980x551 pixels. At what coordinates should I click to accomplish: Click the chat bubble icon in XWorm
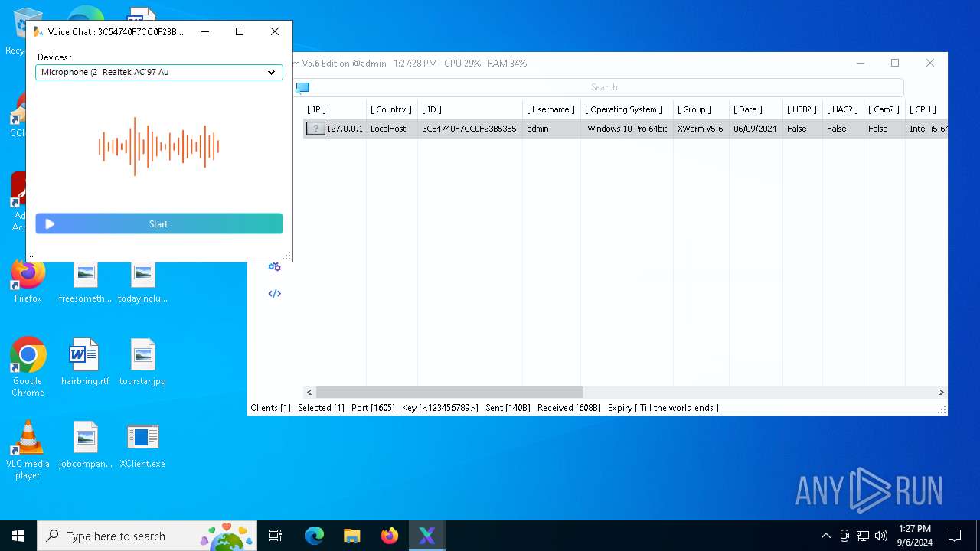click(302, 87)
